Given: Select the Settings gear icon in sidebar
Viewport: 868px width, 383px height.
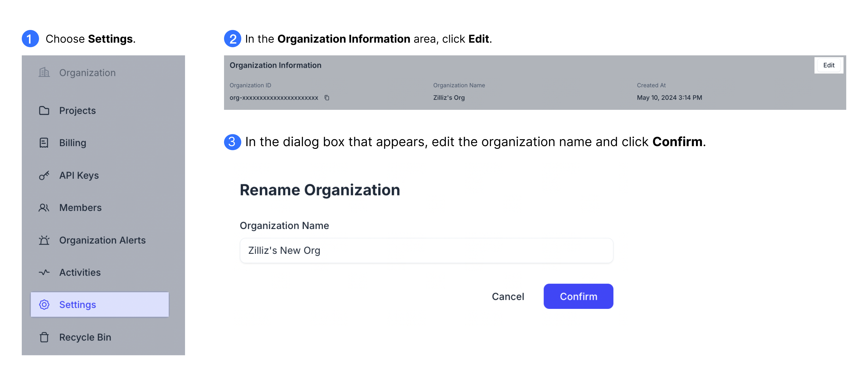Looking at the screenshot, I should click(x=44, y=304).
